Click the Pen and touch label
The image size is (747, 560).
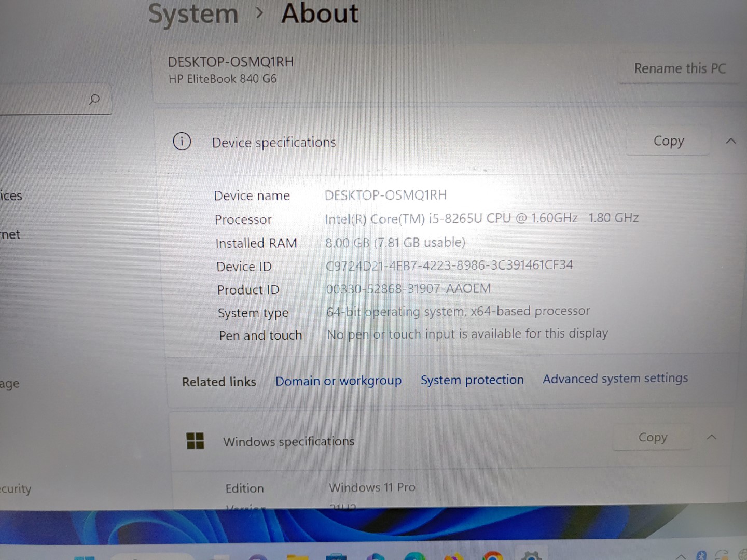point(260,336)
